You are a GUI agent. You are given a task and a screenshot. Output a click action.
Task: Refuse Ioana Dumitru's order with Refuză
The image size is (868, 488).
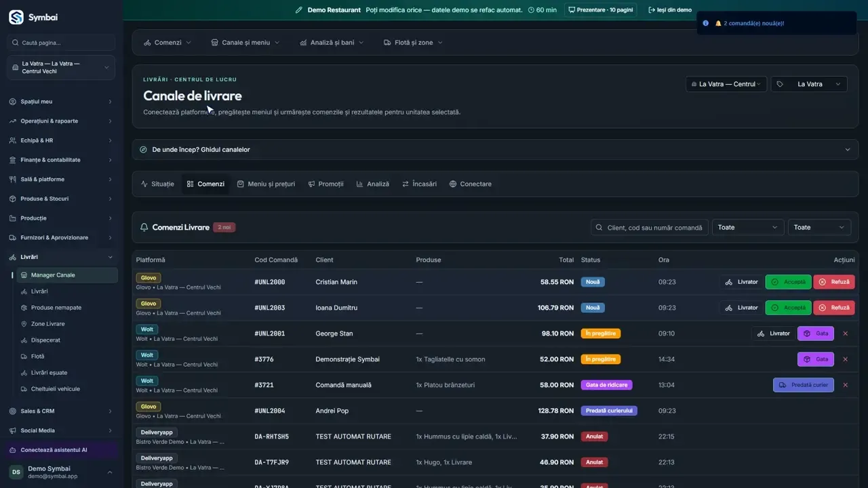click(834, 308)
